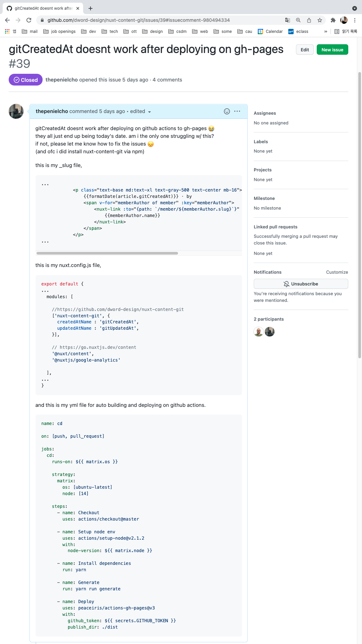Add emoji reaction to the comment
This screenshot has height=644, width=362.
coord(227,111)
